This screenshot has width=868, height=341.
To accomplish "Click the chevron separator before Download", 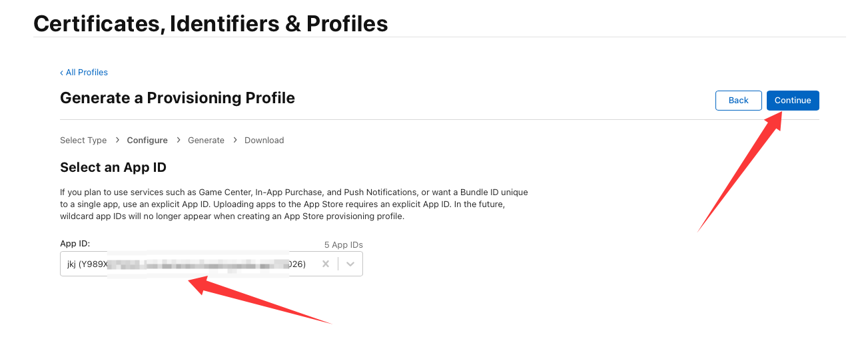I will [x=234, y=140].
